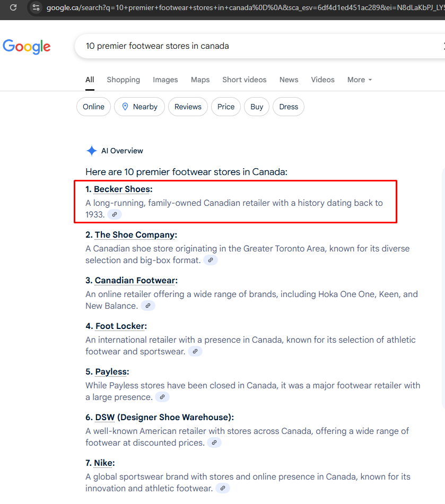Click the browser reload icon
The width and height of the screenshot is (445, 504).
pyautogui.click(x=13, y=7)
